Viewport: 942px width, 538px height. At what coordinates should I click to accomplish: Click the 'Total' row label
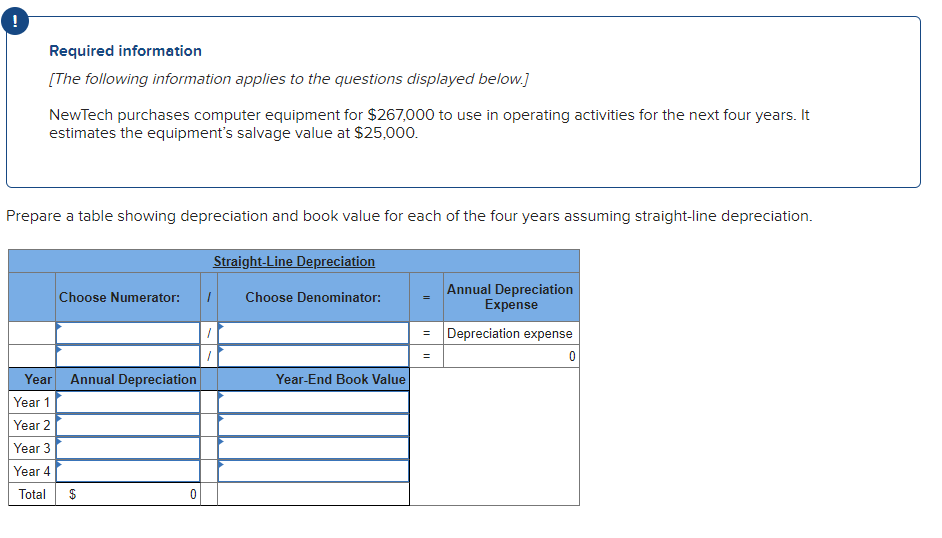[x=32, y=494]
